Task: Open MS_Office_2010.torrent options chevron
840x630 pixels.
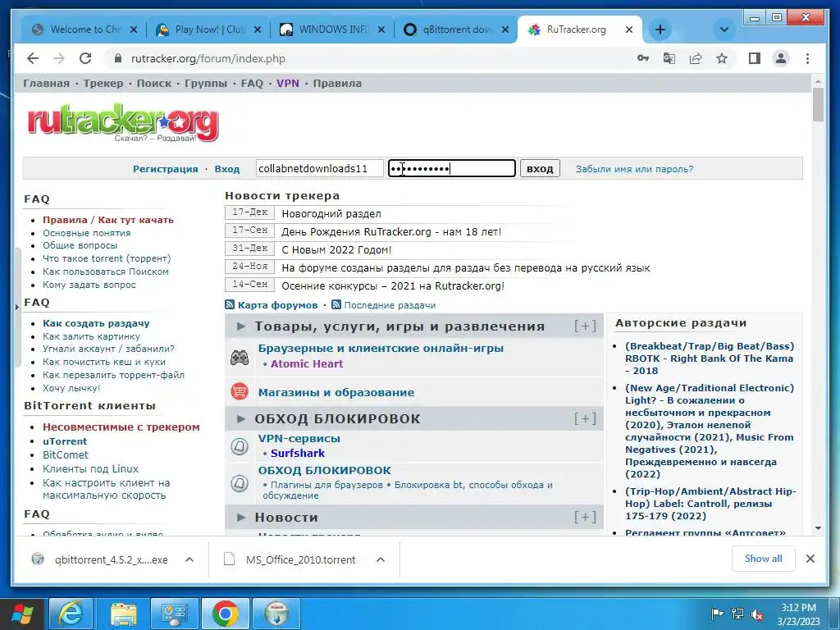Action: tap(381, 559)
